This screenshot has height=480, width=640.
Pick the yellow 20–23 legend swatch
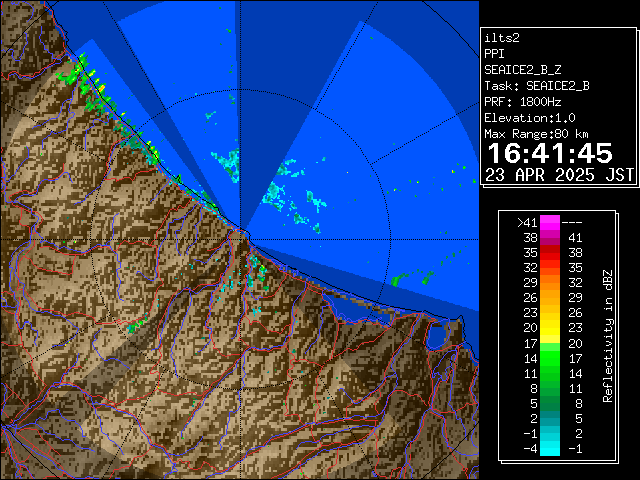coord(550,328)
